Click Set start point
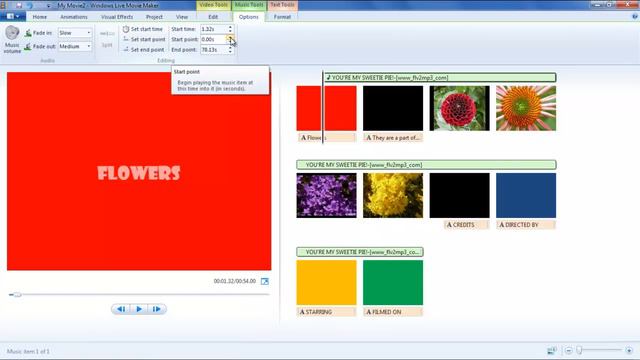Image resolution: width=640 pixels, height=360 pixels. pyautogui.click(x=144, y=39)
